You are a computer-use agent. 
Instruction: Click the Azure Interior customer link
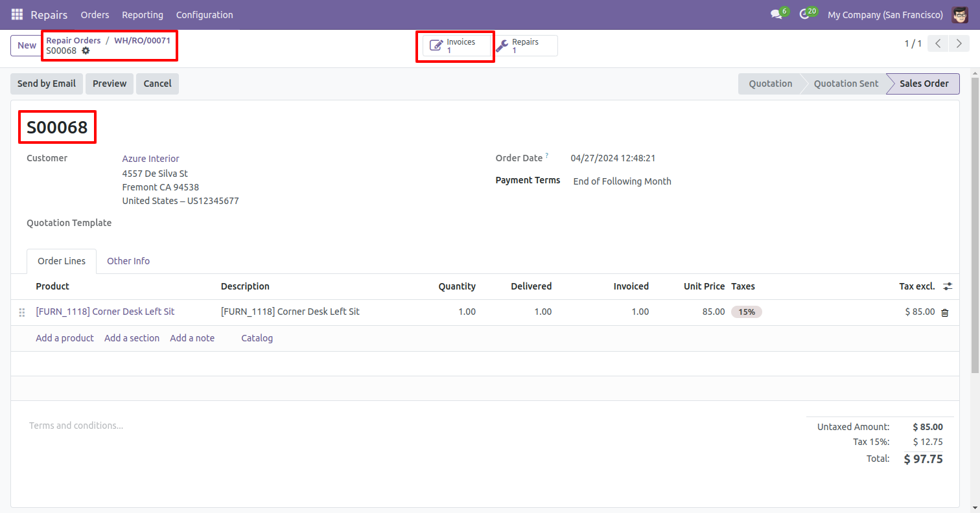pyautogui.click(x=150, y=159)
